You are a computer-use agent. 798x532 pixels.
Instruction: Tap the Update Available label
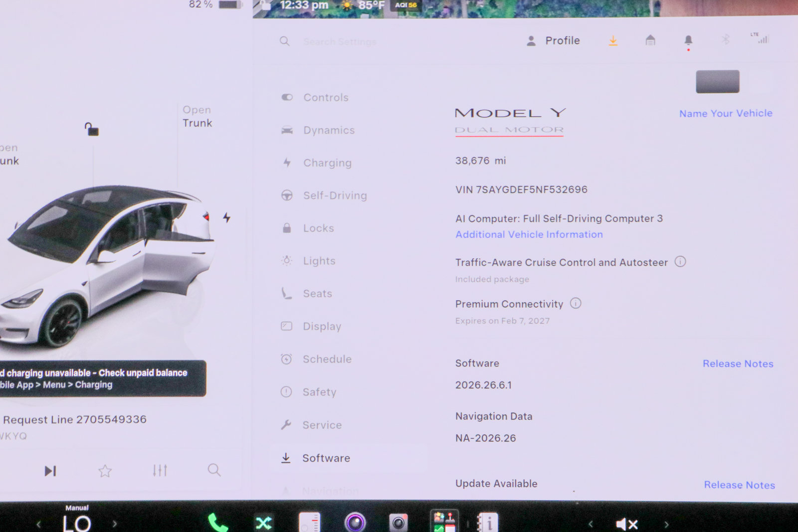(x=496, y=484)
